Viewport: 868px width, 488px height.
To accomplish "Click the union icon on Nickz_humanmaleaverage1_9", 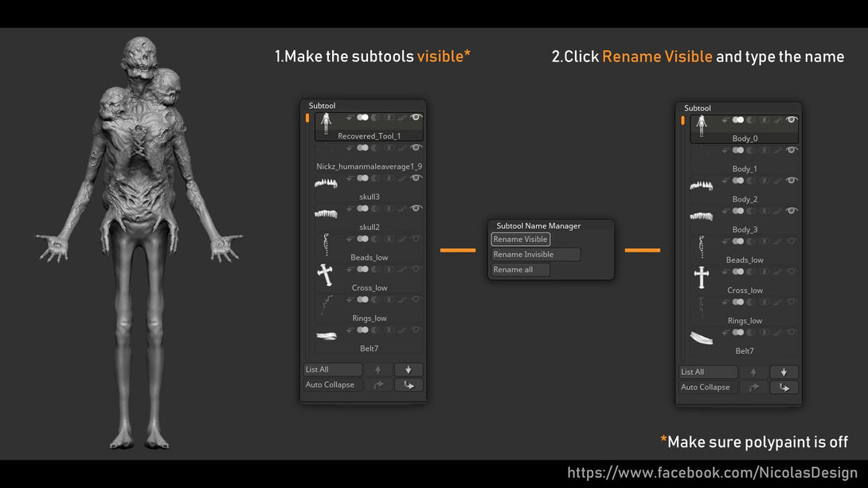I will click(x=362, y=148).
